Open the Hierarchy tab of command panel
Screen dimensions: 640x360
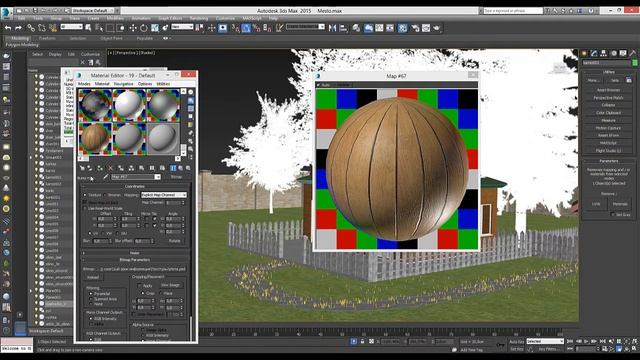click(x=604, y=53)
